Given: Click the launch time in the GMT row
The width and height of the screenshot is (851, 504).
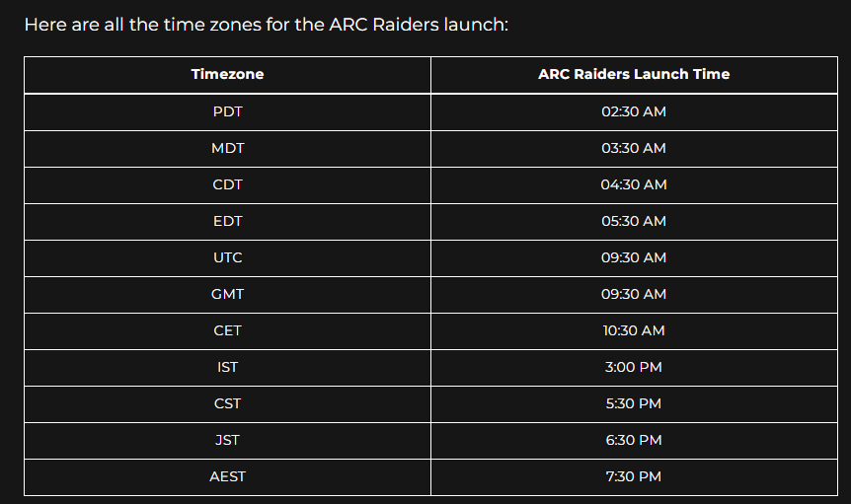Looking at the screenshot, I should pyautogui.click(x=634, y=294).
